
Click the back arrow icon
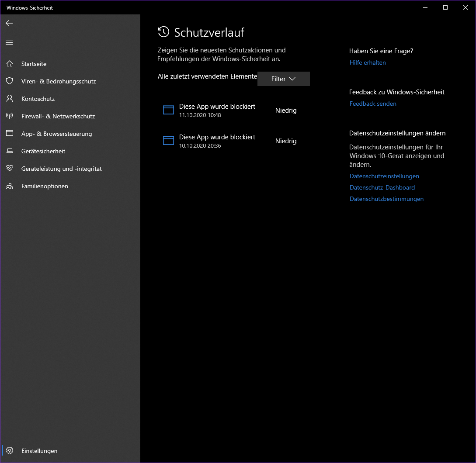pyautogui.click(x=9, y=23)
